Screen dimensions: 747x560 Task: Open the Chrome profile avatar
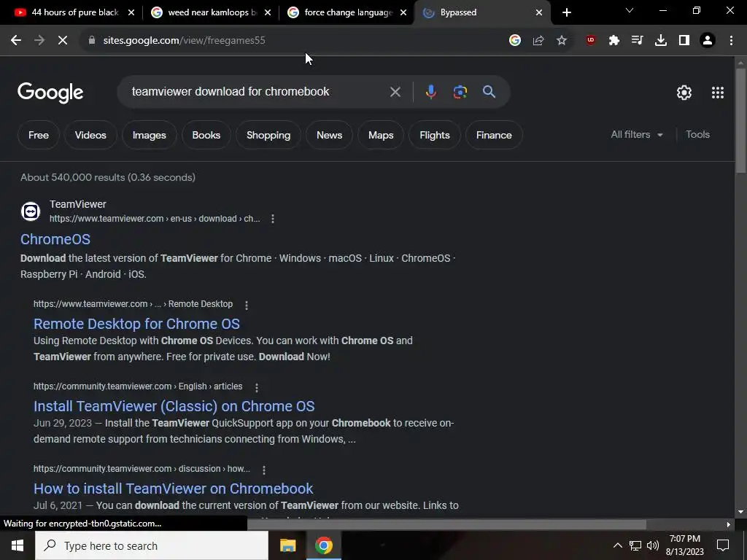708,41
